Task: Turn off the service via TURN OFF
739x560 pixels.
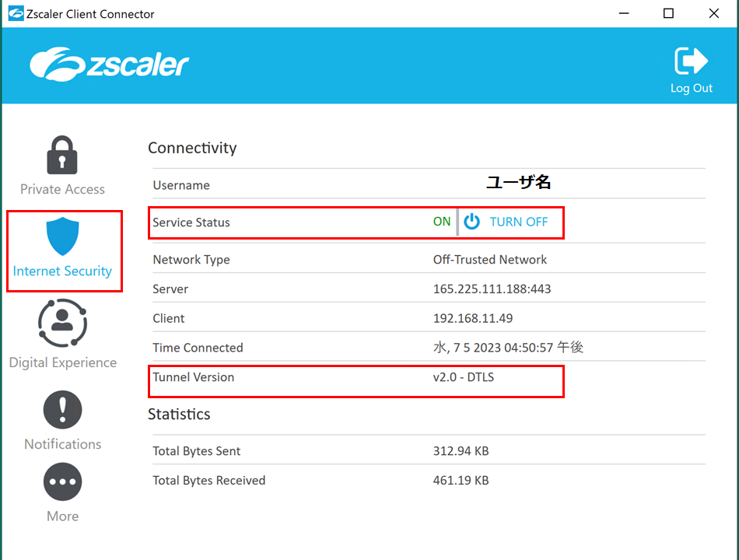Action: [x=518, y=222]
